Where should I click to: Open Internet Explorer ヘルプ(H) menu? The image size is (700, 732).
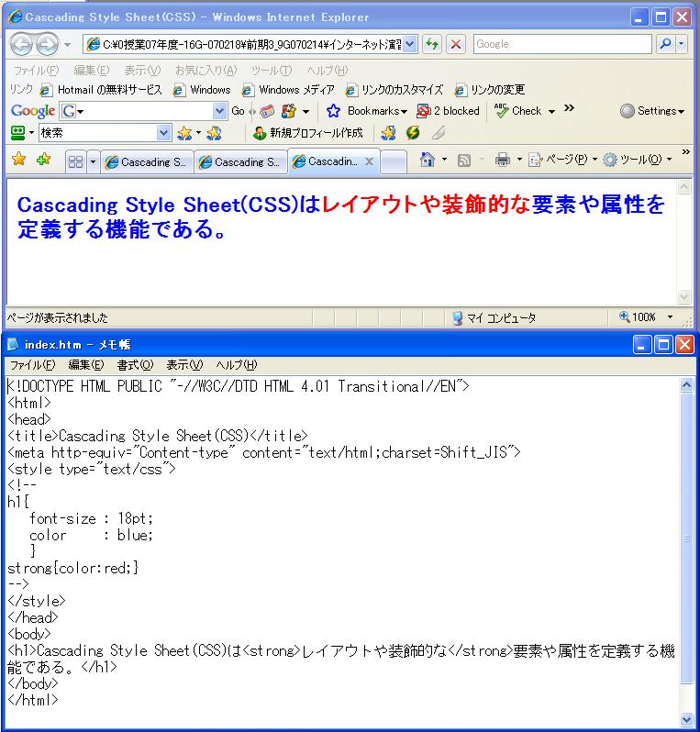[327, 71]
